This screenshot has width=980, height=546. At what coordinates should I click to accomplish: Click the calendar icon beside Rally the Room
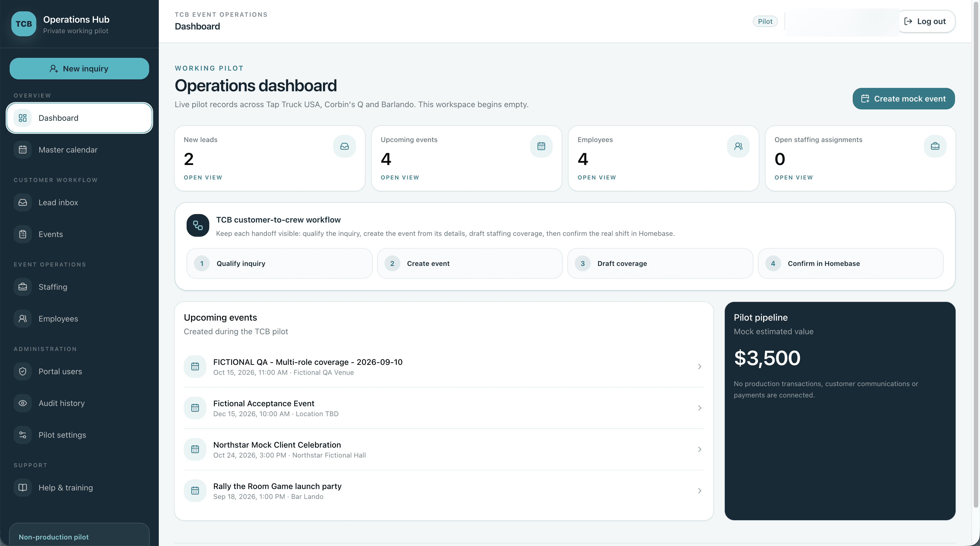pos(195,491)
